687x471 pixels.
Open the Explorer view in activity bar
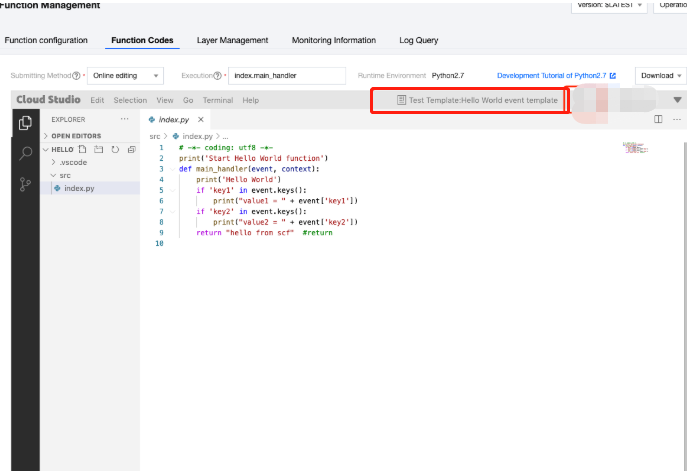pos(25,123)
